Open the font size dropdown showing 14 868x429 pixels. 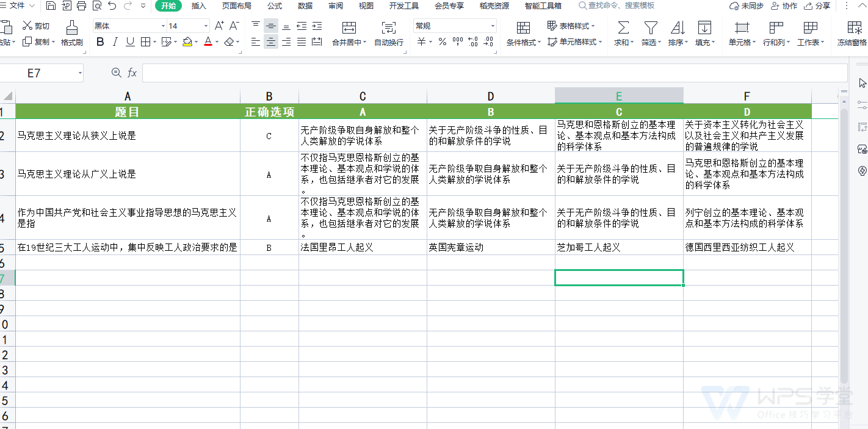[x=206, y=26]
